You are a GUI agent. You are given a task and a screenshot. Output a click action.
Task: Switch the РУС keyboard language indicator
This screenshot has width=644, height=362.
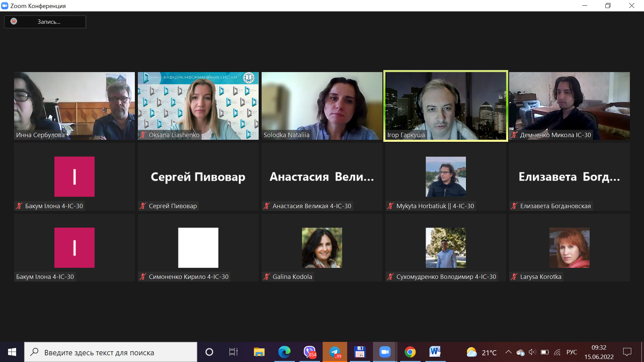pos(572,352)
